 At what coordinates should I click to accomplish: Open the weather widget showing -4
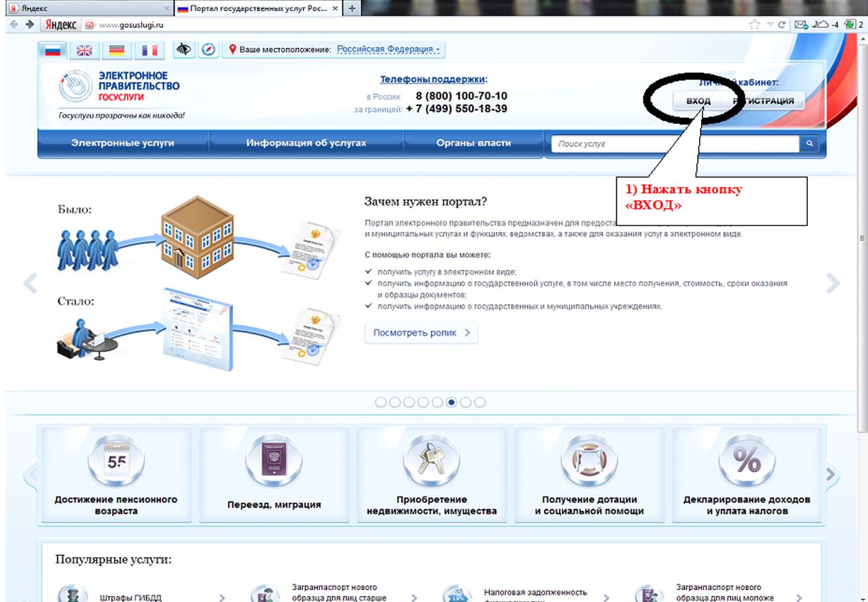[826, 25]
